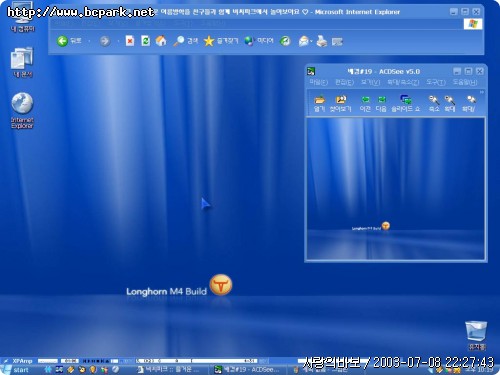Open the Help menu in ACDSee
The height and width of the screenshot is (375, 500).
point(465,82)
